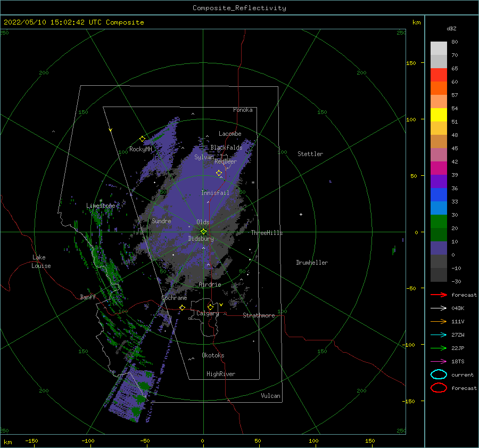Click the Sundre label
Viewport: 479px width, 448px height.
point(161,221)
